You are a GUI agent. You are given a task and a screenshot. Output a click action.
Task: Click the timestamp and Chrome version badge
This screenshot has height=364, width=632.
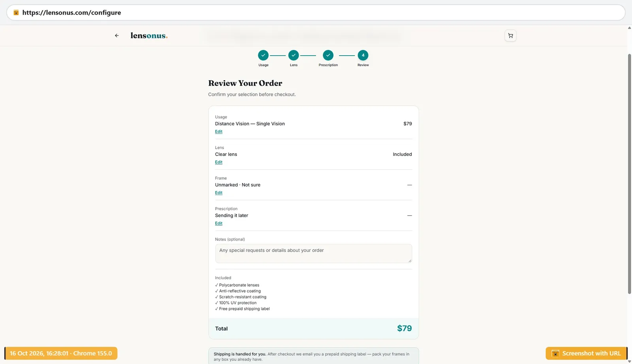point(61,353)
